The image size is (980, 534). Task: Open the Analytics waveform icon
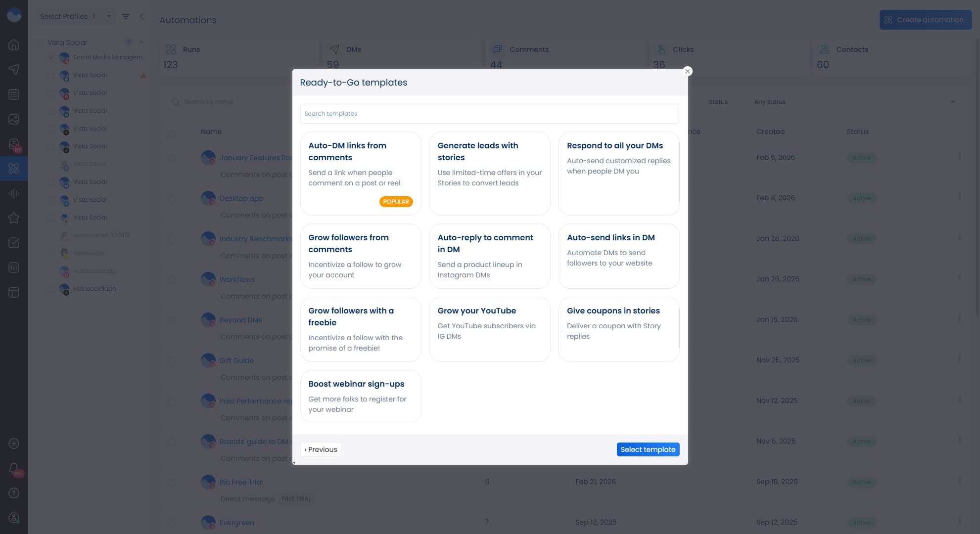coord(13,193)
